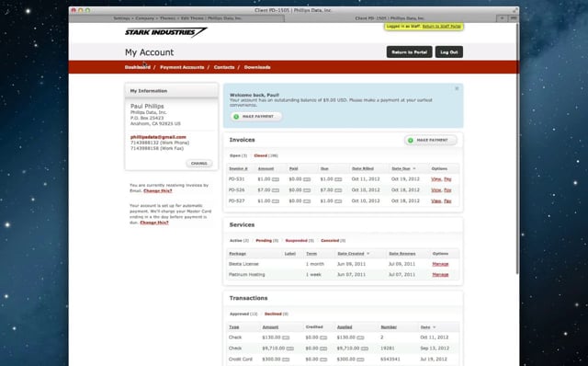Sort services by Package column
The width and height of the screenshot is (588, 366).
237,254
